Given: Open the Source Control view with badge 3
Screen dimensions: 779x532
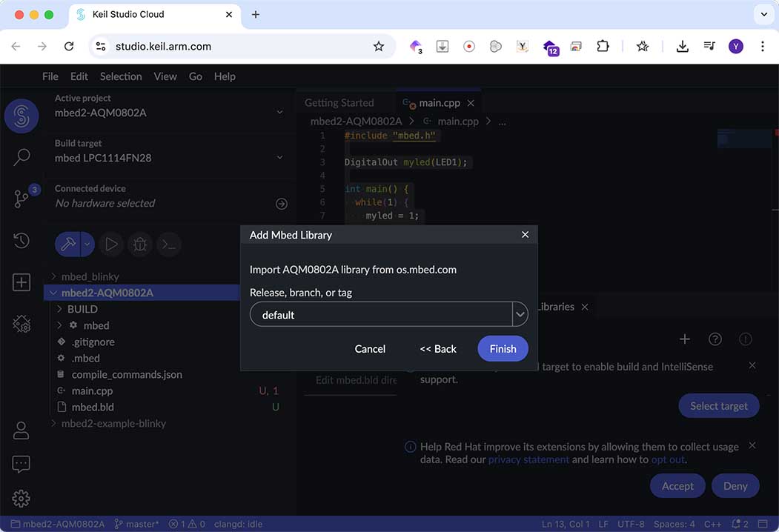Looking at the screenshot, I should [x=21, y=199].
